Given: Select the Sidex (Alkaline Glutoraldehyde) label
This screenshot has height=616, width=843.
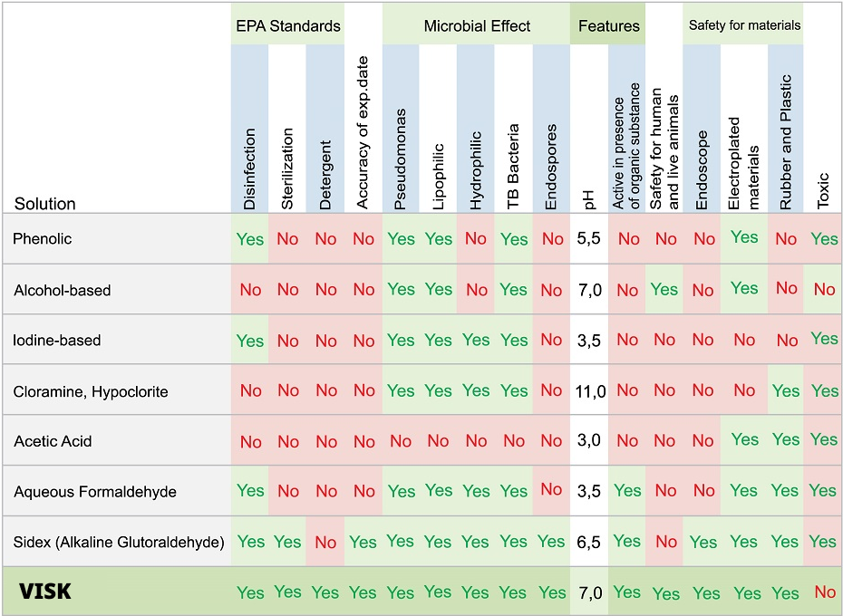Looking at the screenshot, I should (119, 543).
